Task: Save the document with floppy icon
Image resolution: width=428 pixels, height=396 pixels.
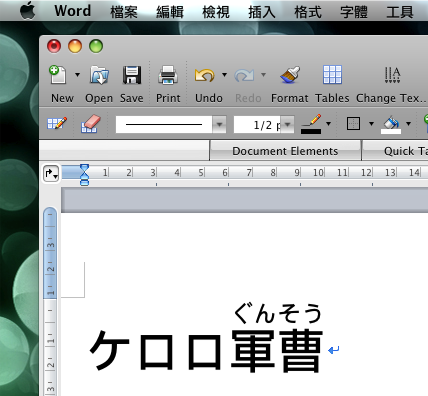Action: click(x=132, y=75)
